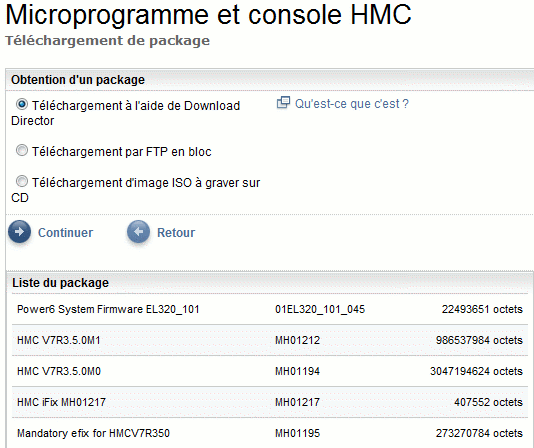Click the HMC V7R3.5.0M0 package entry

[x=59, y=371]
